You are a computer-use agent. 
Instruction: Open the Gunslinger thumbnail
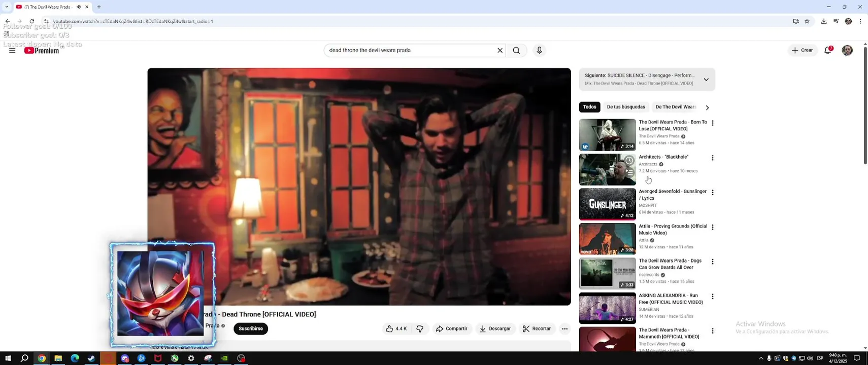(x=607, y=204)
